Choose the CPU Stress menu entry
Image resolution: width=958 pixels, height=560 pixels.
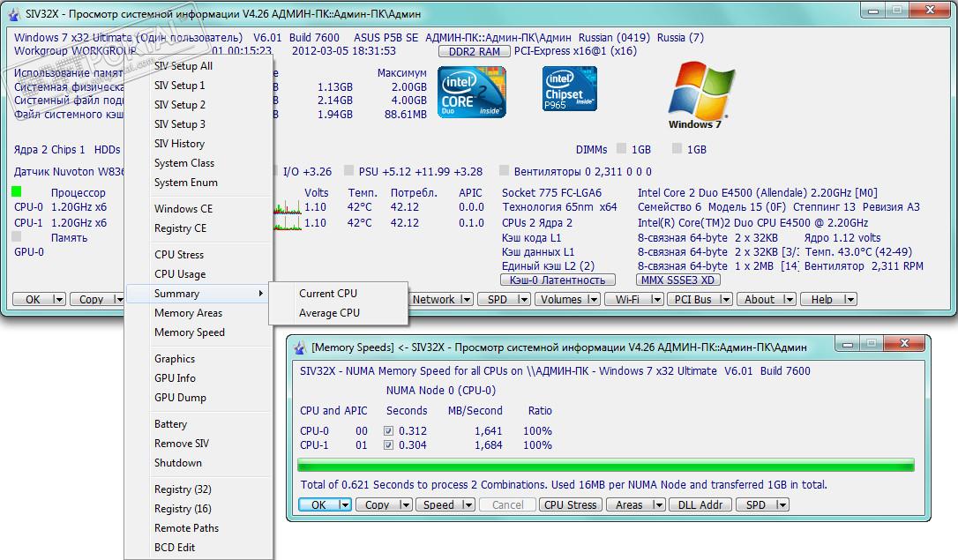click(179, 255)
